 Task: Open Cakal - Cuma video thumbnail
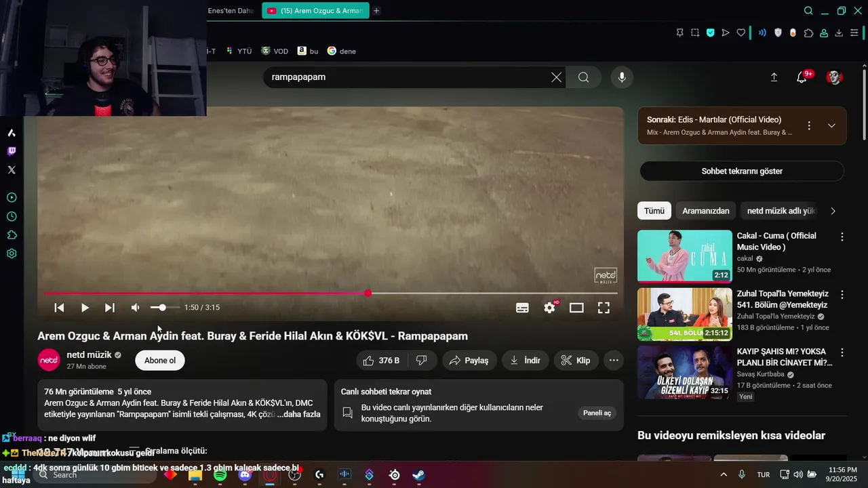point(685,256)
